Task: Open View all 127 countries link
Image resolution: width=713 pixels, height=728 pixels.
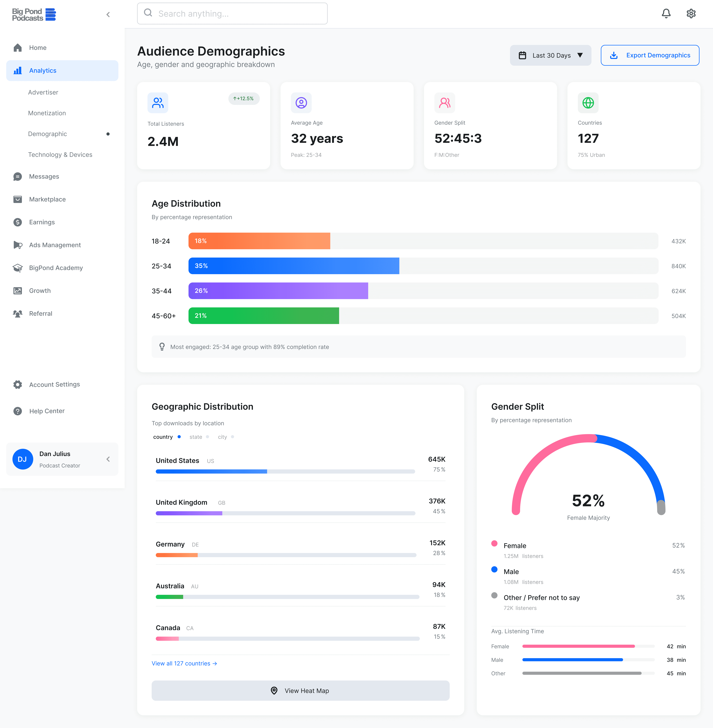Action: pos(184,663)
